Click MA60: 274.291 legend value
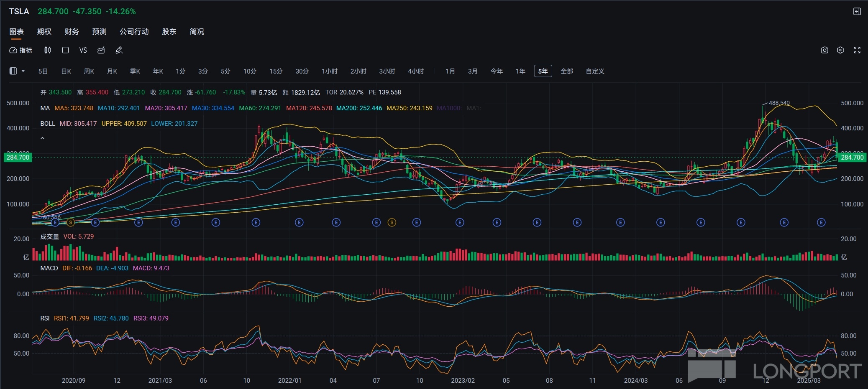The image size is (868, 389). 260,108
